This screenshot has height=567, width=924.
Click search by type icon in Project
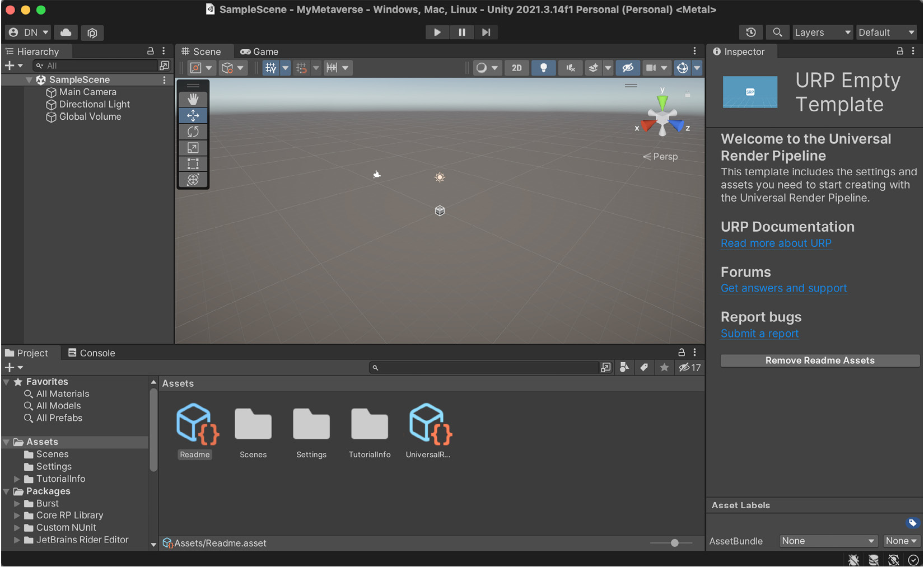624,368
